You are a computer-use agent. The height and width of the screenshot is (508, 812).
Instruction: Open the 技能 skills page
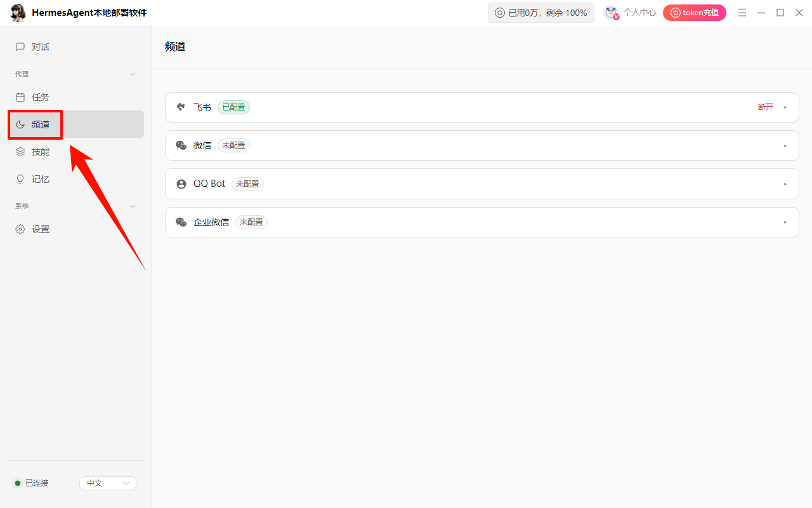pos(76,152)
